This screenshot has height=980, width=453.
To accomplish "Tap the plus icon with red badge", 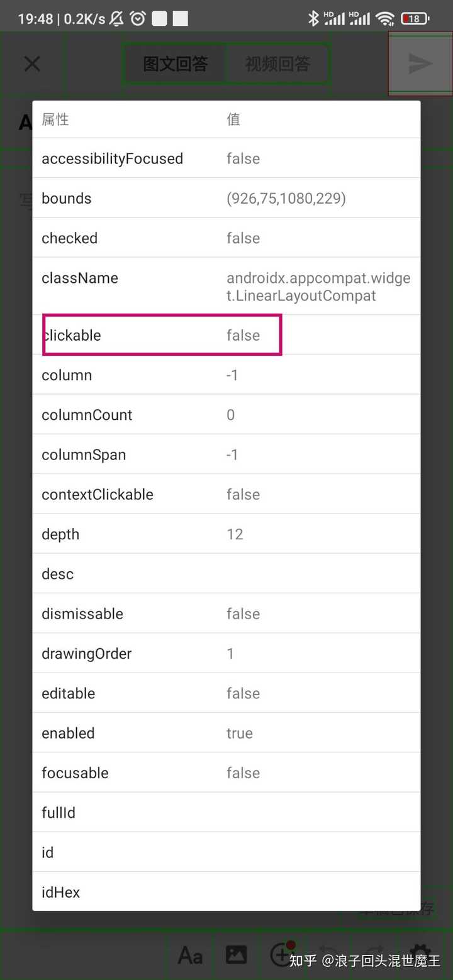I will point(281,955).
